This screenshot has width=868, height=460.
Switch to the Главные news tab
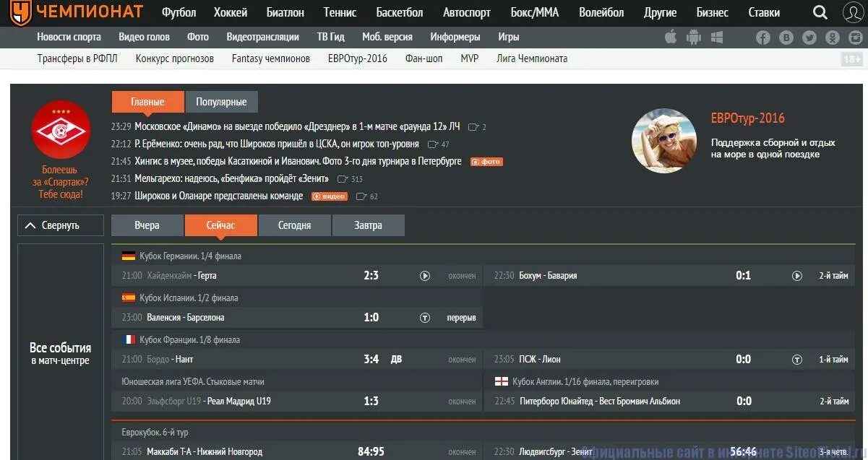pos(147,102)
